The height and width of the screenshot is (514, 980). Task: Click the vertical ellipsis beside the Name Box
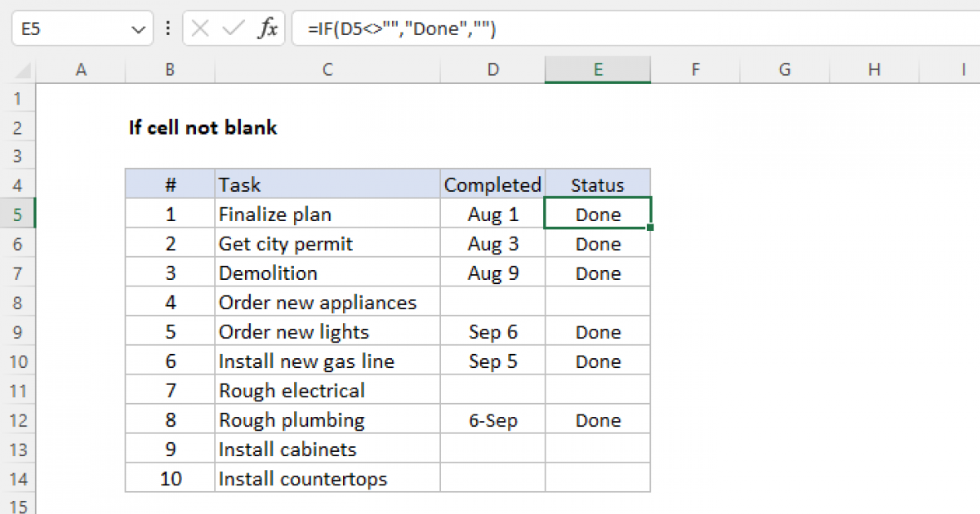pos(167,28)
